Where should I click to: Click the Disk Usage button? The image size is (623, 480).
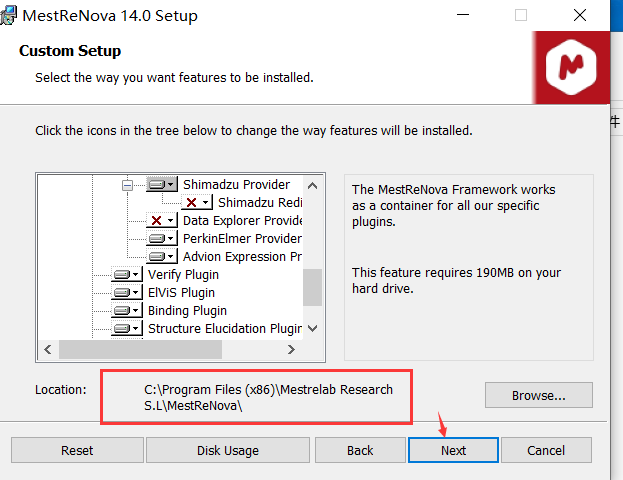[x=228, y=450]
